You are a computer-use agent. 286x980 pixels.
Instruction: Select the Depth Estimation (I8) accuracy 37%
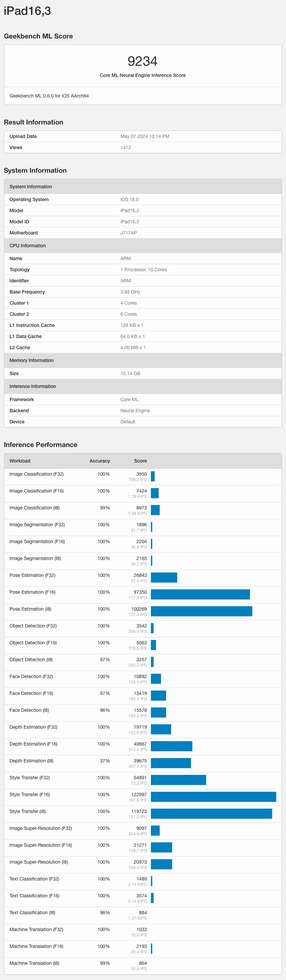click(105, 761)
